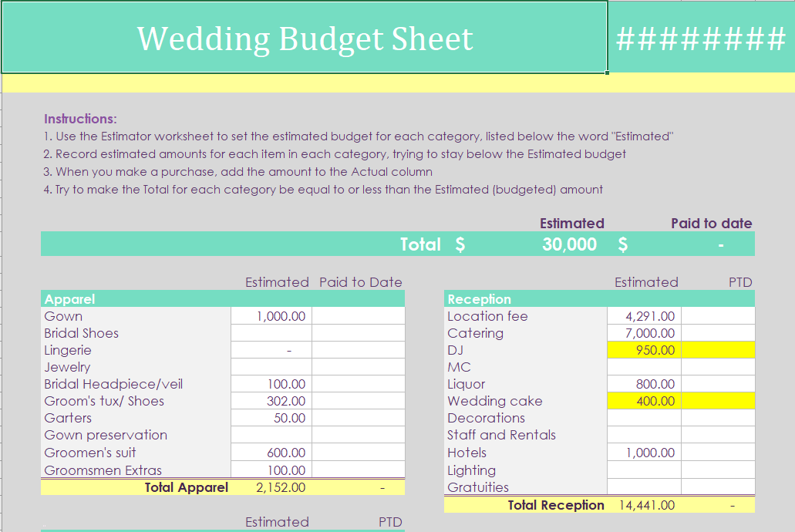Select the Gratuities row label

(x=477, y=487)
